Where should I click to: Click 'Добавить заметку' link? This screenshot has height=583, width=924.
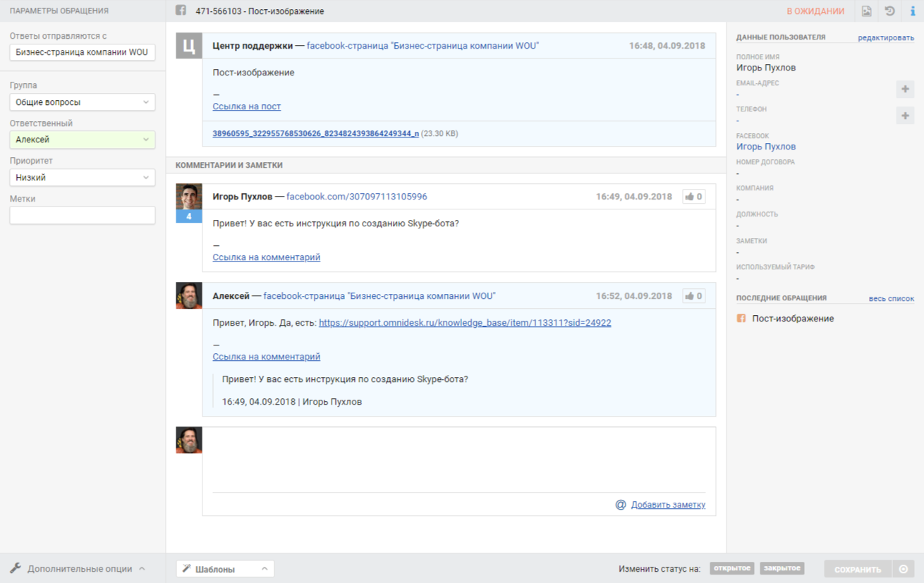[668, 505]
